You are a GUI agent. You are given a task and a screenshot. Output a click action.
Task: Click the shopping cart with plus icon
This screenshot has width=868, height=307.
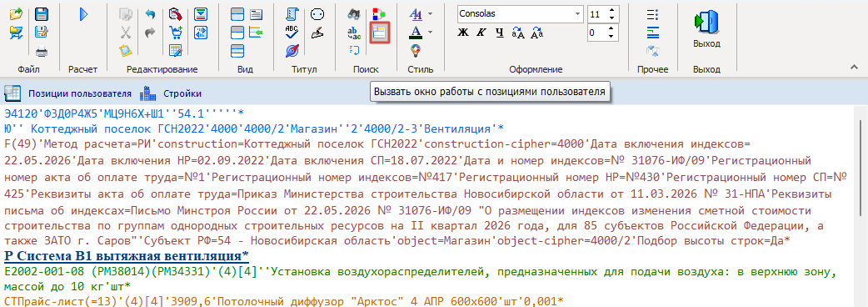[176, 33]
